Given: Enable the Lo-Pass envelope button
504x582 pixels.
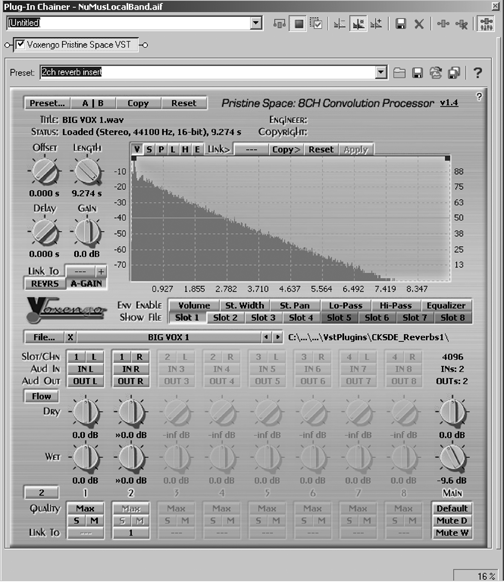Looking at the screenshot, I should pyautogui.click(x=346, y=305).
